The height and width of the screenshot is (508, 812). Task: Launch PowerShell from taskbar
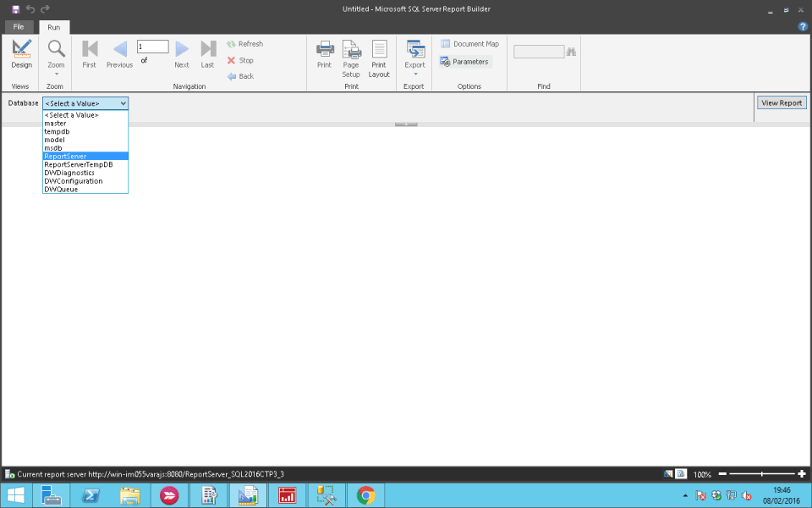point(91,495)
